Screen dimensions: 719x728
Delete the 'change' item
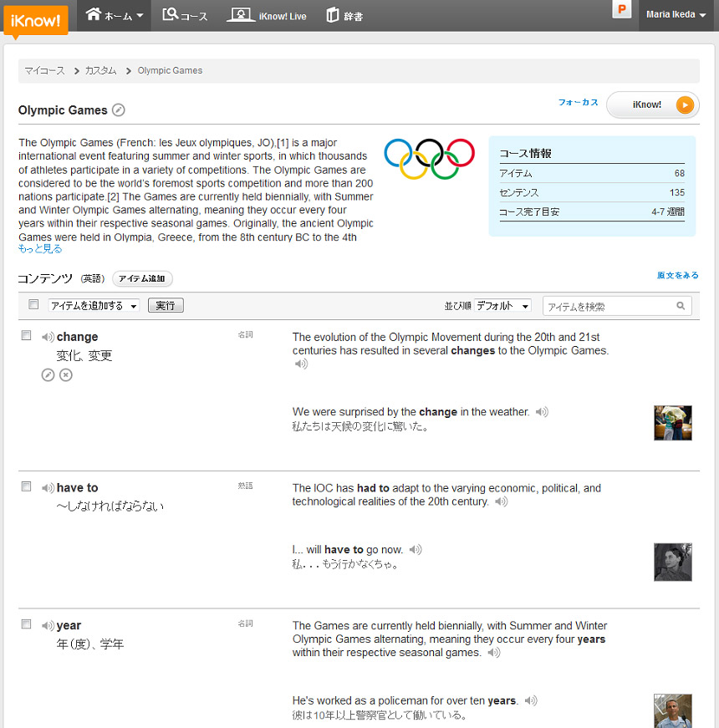pos(66,375)
